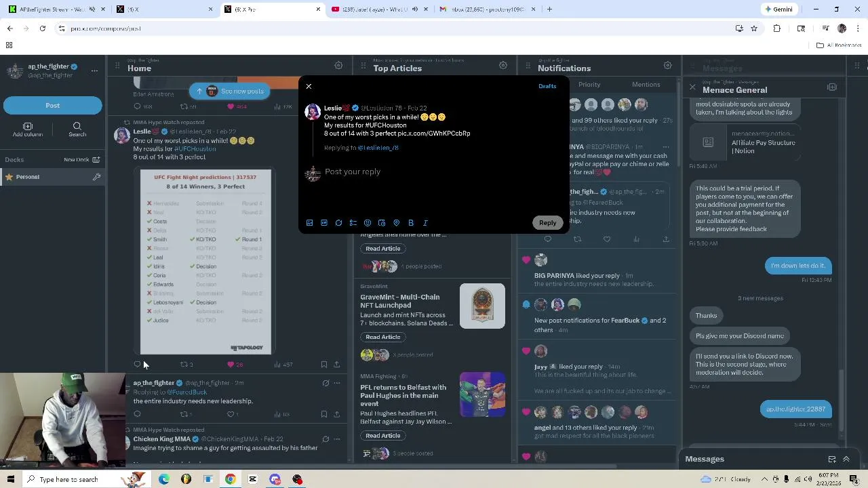Open Windows Start menu
This screenshot has height=488, width=868.
tap(10, 479)
